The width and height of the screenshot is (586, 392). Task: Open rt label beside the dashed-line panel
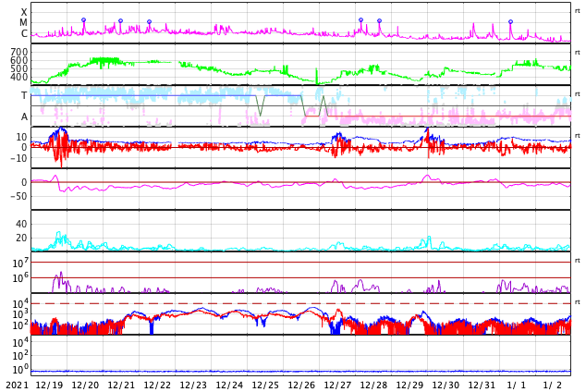pos(578,301)
